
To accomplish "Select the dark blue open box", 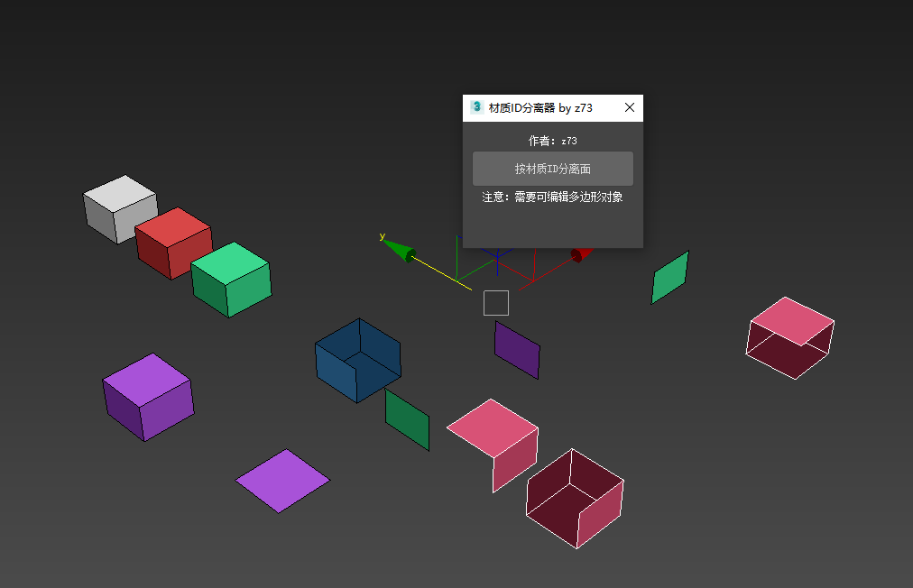I will [357, 361].
